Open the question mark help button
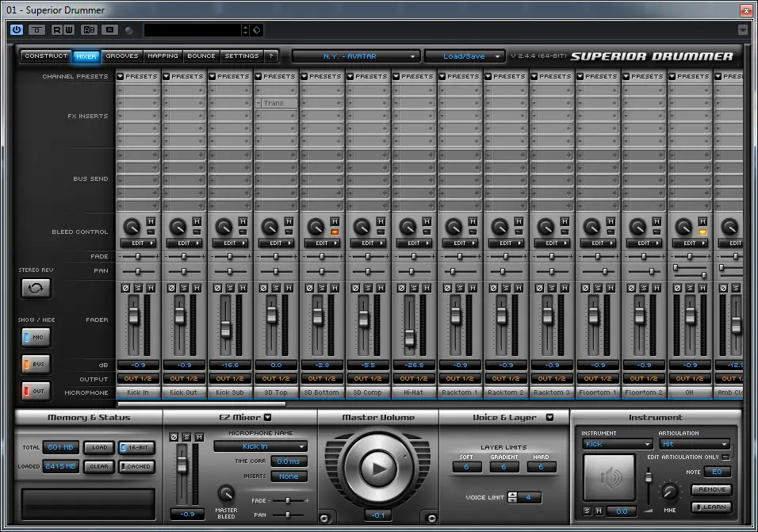Viewport: 758px width, 532px height. [271, 56]
